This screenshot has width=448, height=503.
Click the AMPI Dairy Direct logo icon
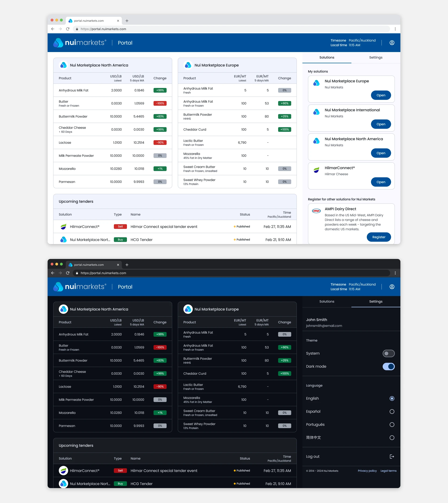tap(316, 211)
